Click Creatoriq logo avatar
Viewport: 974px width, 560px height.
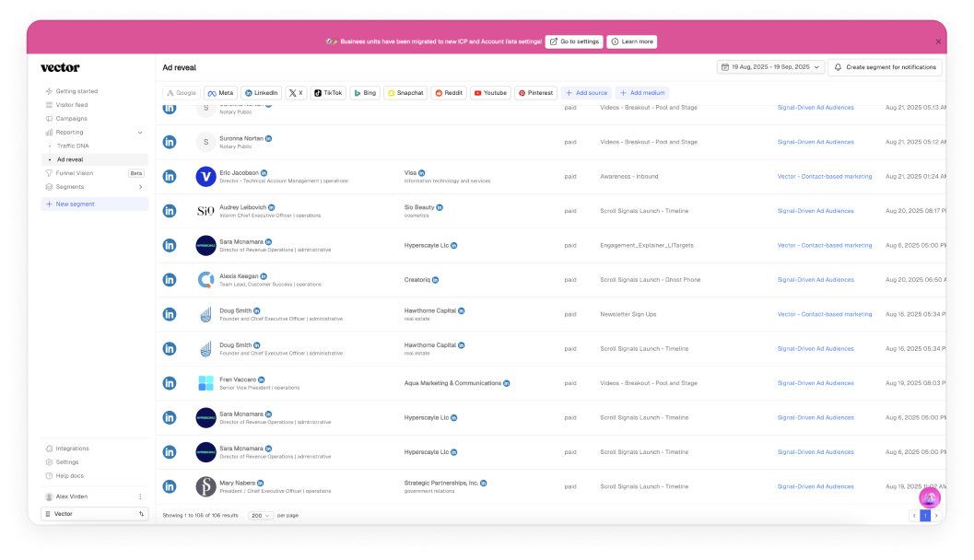(x=205, y=280)
